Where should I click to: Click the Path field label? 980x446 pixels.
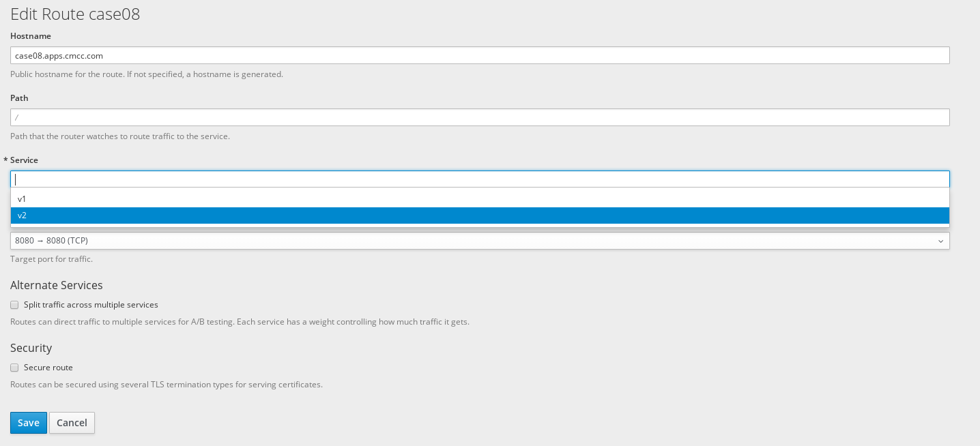coord(19,98)
